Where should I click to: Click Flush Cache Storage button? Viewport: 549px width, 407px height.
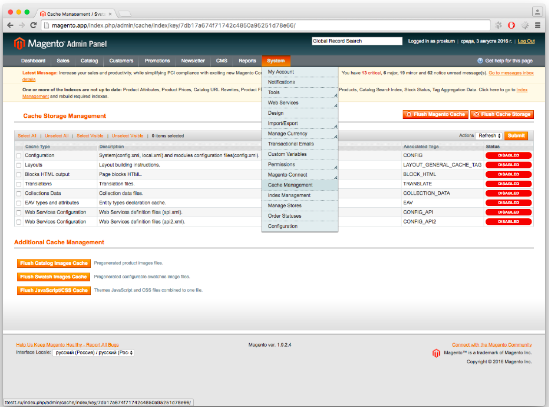(x=502, y=114)
